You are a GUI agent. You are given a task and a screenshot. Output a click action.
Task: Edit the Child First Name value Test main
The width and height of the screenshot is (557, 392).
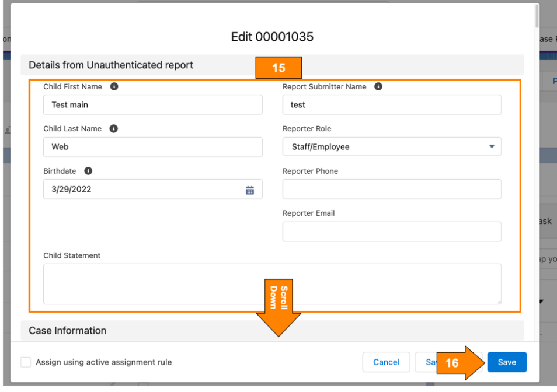click(x=152, y=104)
